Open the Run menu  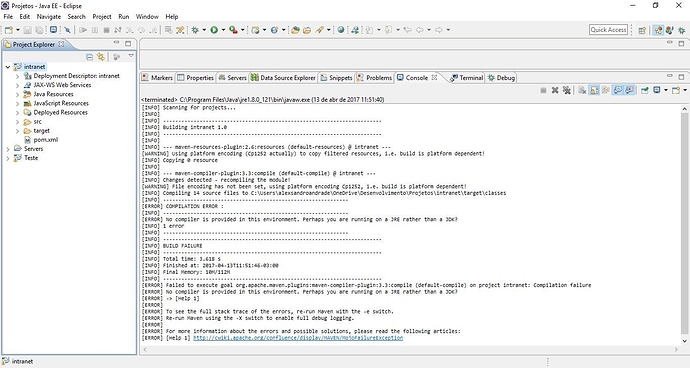[x=124, y=17]
